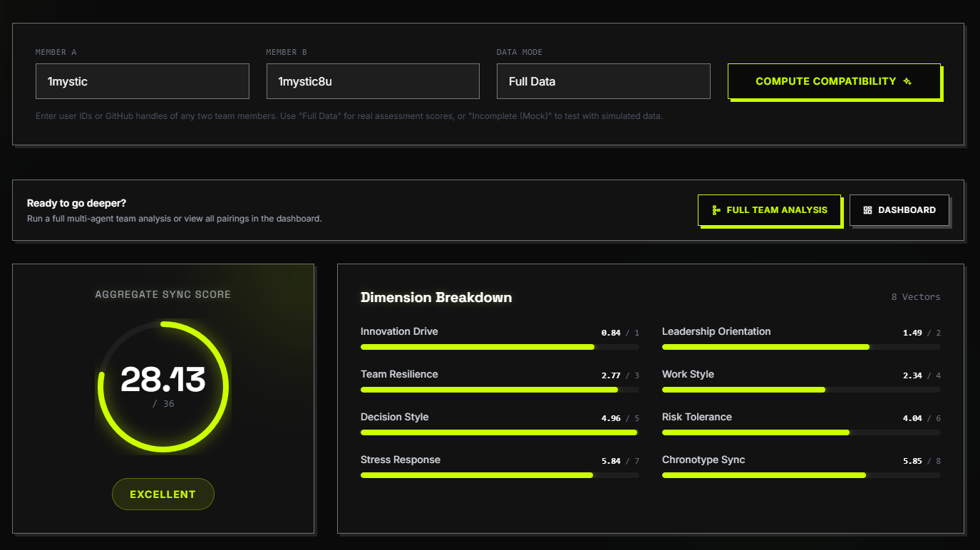980x550 pixels.
Task: Click the Team Resilience score 2.77
Action: coord(611,375)
